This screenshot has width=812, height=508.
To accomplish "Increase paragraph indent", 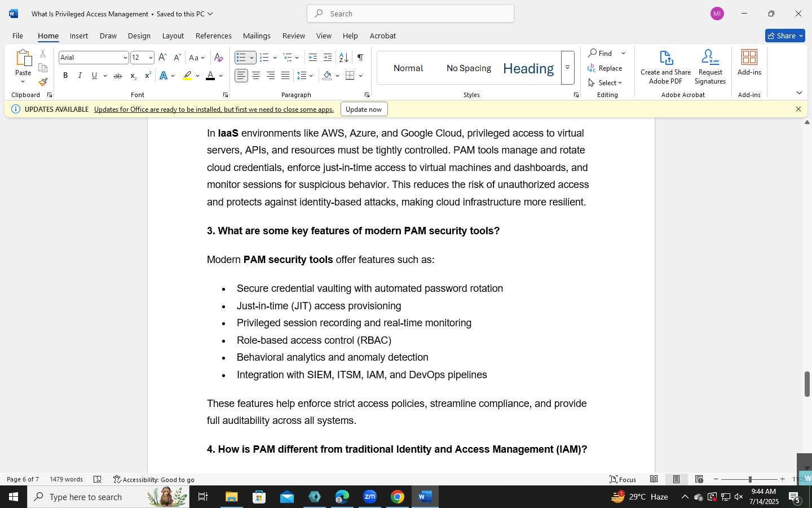I will coord(328,58).
